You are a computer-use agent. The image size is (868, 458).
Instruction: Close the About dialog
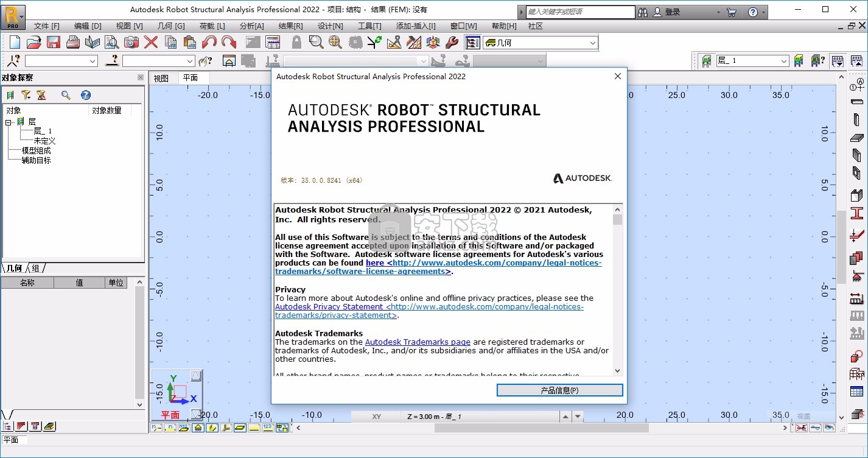(617, 76)
